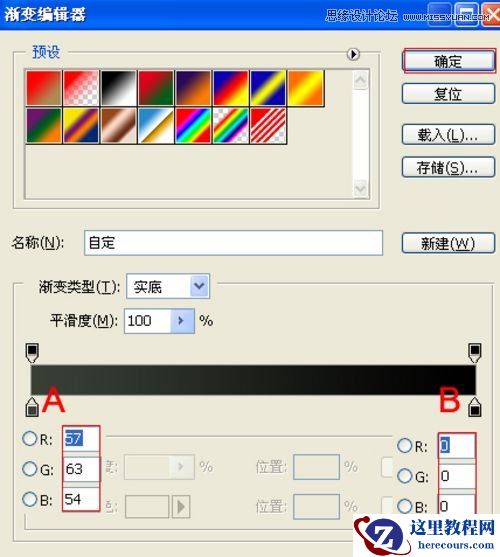Open the disabled opacity slider arrow

[x=181, y=466]
